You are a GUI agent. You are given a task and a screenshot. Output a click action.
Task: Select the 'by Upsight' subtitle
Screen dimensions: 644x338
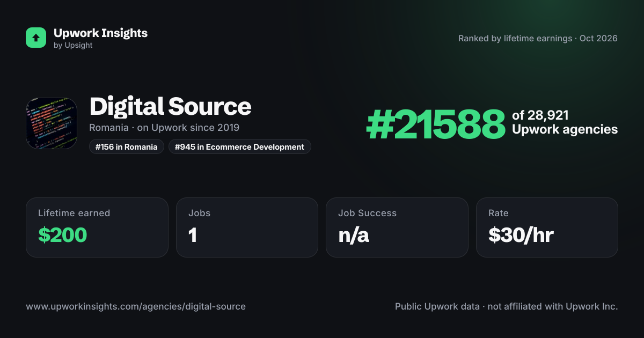(x=73, y=46)
